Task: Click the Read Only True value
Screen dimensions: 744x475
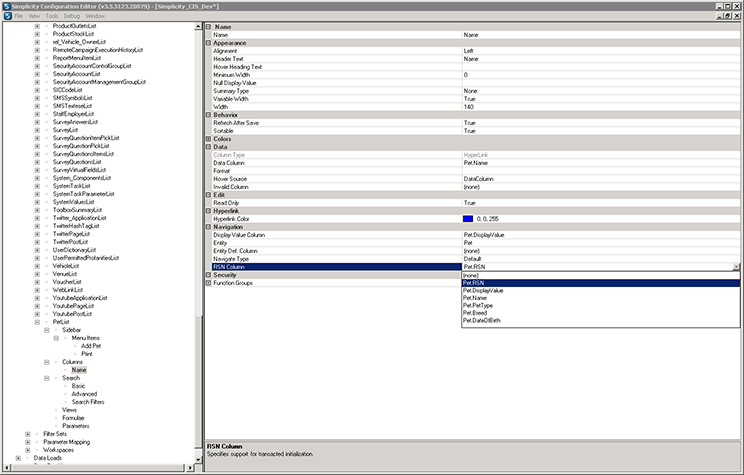Action: pyautogui.click(x=601, y=203)
